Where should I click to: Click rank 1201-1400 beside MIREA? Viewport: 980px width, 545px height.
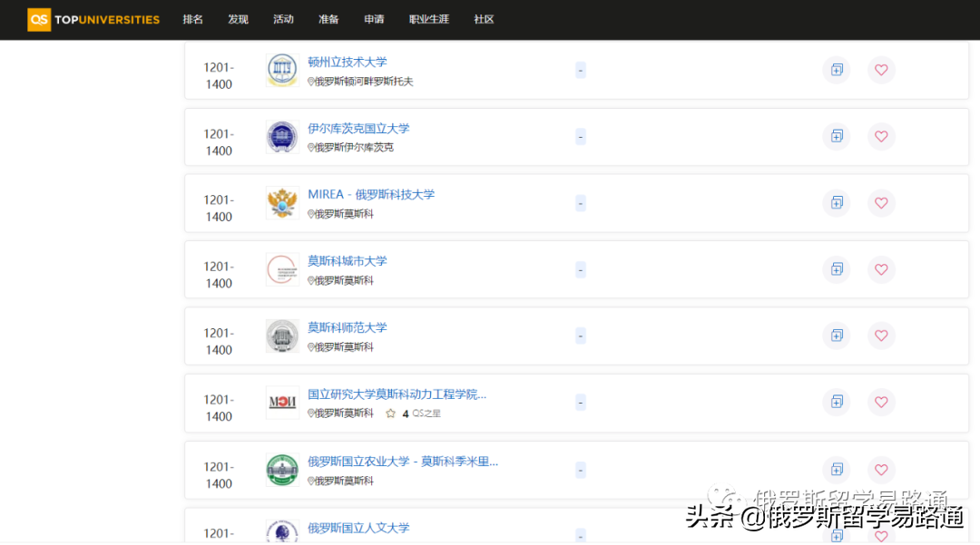[219, 209]
